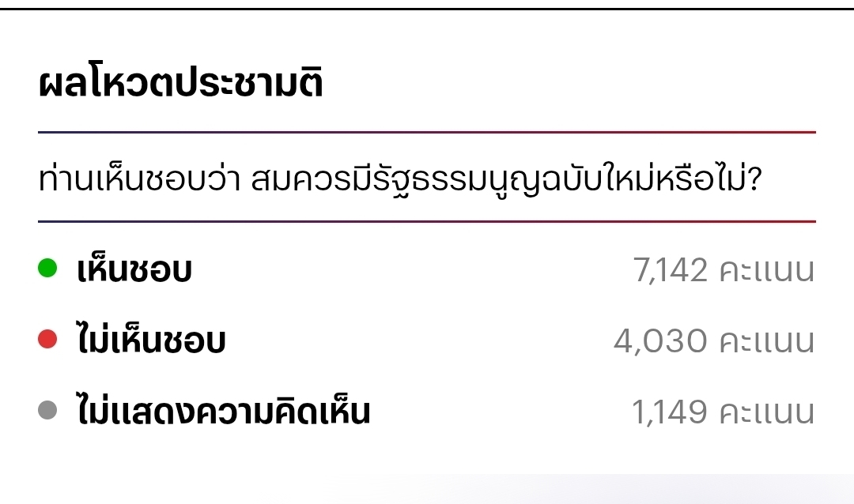Click คะแนน unit in the เห็นชอบ row
Screen dimensions: 854x504
tap(766, 271)
